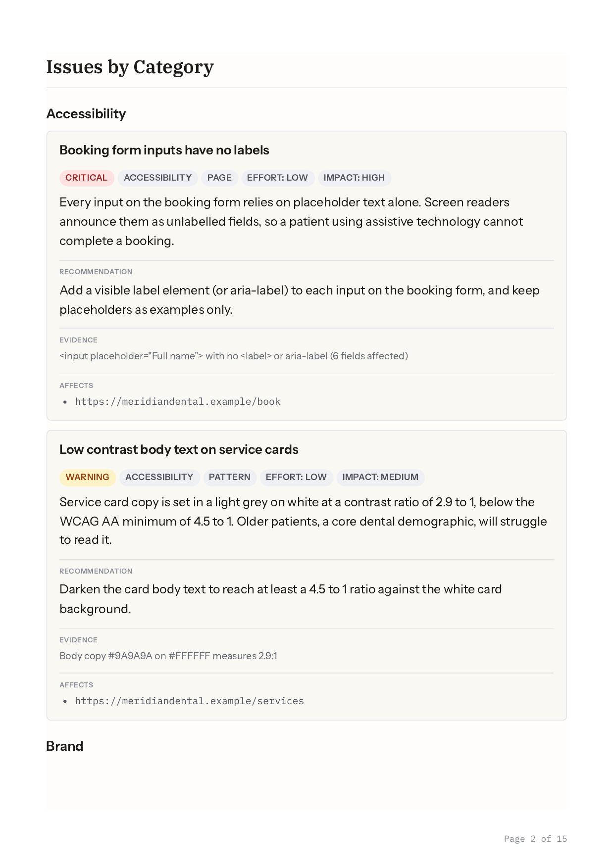Click 'Booking form inputs have no labels' title
The width and height of the screenshot is (614, 868).
tap(164, 150)
